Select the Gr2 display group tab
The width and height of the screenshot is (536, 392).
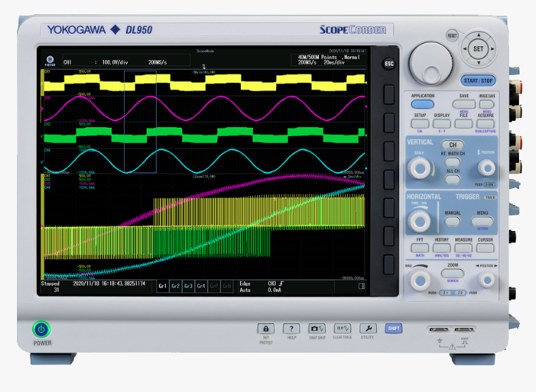pos(175,287)
